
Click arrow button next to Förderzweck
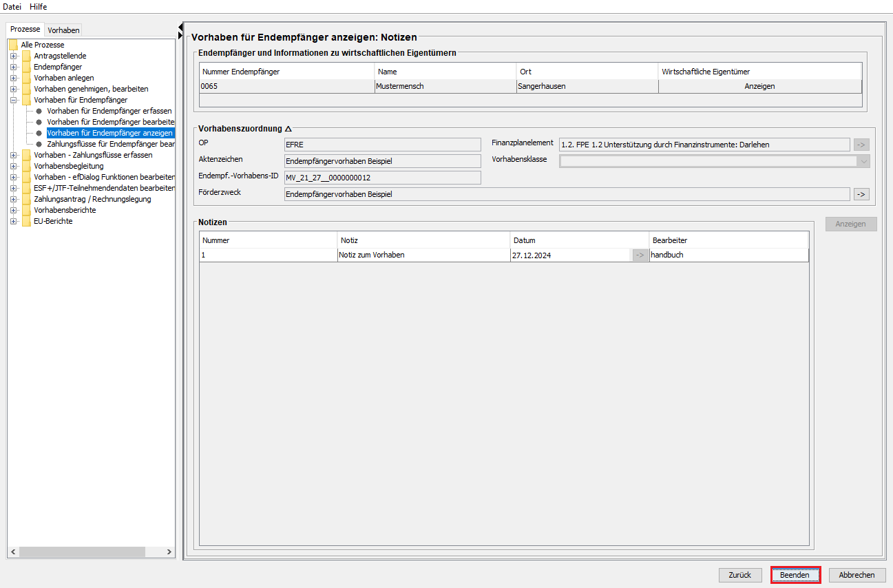[861, 194]
